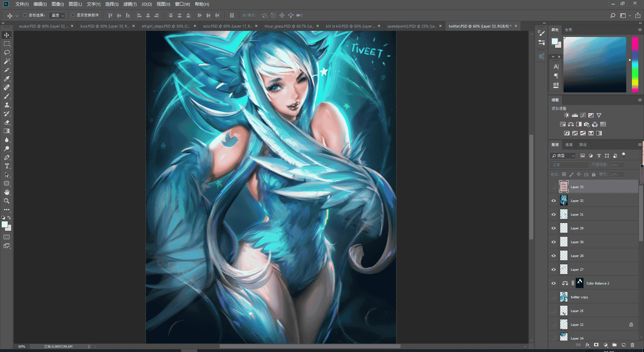Click the foreground color swatch in toolbar
This screenshot has width=644, height=352.
[5, 225]
